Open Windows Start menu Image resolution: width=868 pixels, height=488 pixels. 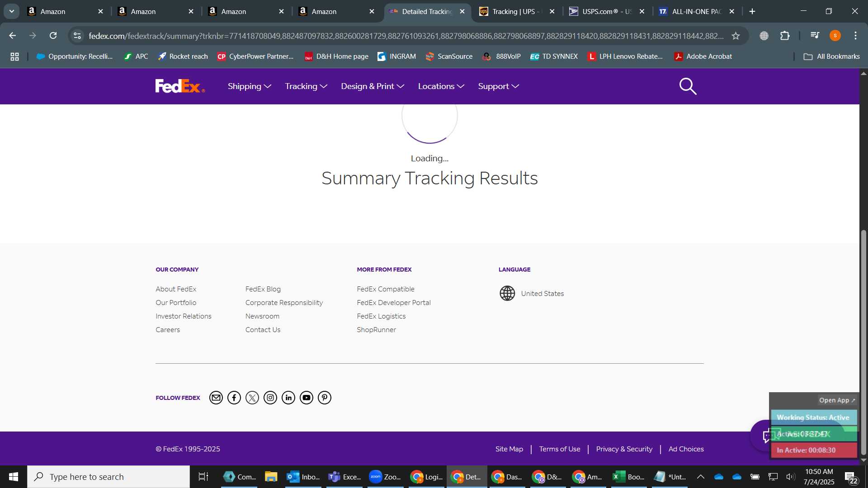click(x=14, y=477)
